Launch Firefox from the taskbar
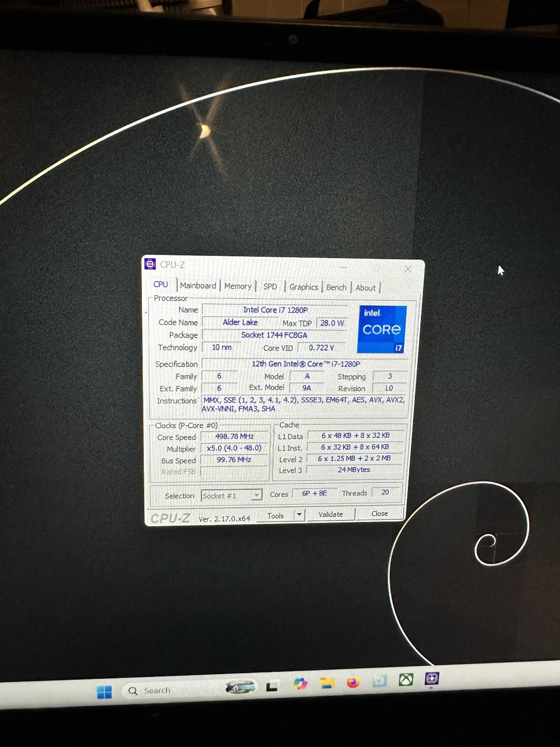The width and height of the screenshot is (560, 747). tap(354, 682)
